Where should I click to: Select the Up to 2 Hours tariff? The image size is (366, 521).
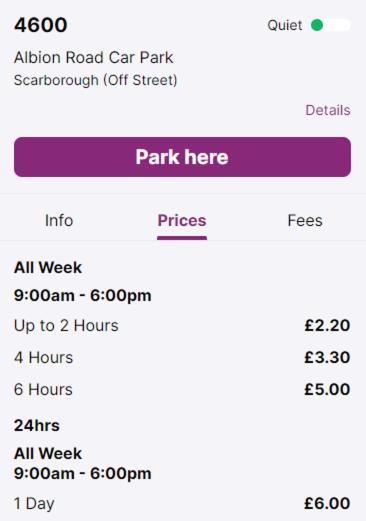pos(182,325)
